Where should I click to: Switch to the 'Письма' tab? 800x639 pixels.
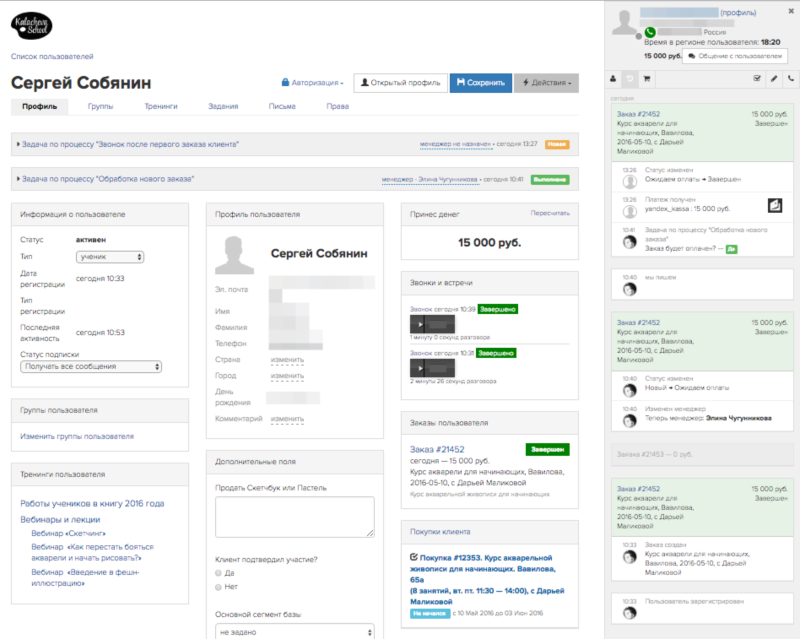pos(282,106)
